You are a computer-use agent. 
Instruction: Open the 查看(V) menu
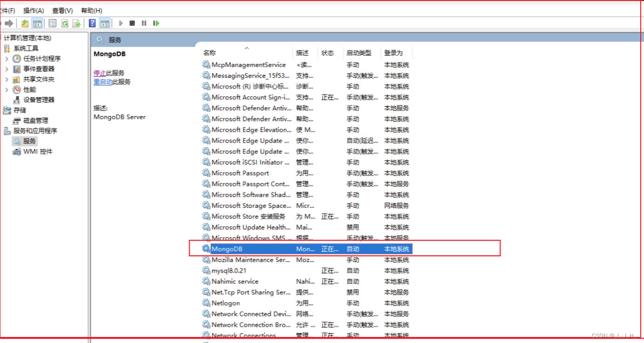coord(62,10)
